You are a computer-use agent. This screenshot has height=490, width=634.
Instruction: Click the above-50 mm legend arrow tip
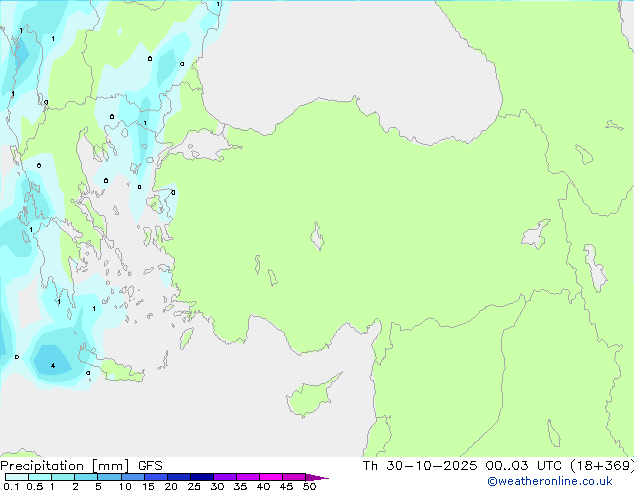[317, 477]
